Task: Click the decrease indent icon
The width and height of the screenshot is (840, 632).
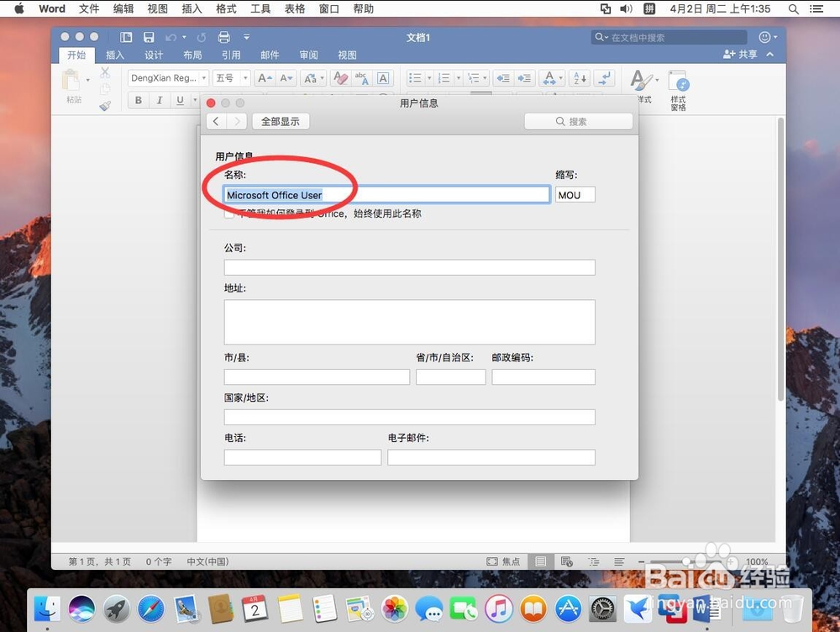Action: click(502, 78)
